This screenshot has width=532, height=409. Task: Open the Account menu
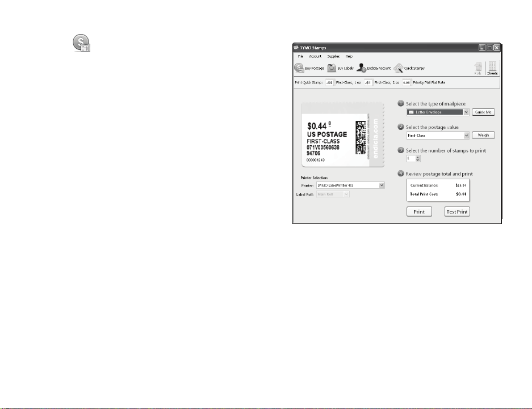315,57
